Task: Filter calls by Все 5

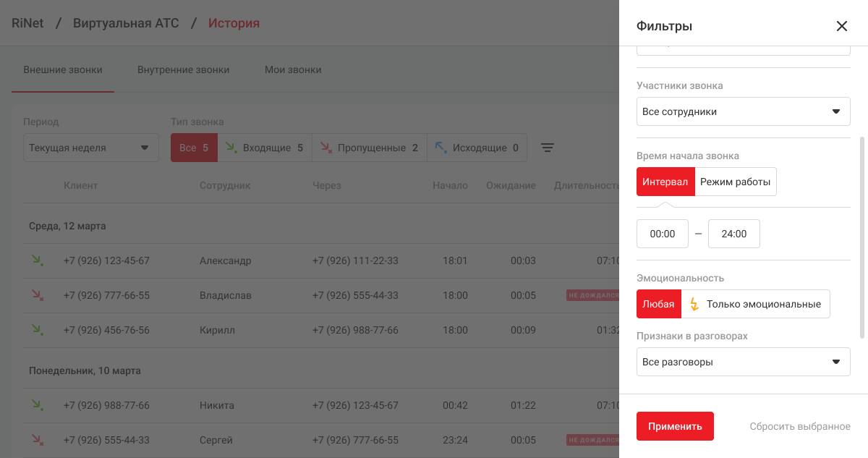Action: [x=194, y=148]
